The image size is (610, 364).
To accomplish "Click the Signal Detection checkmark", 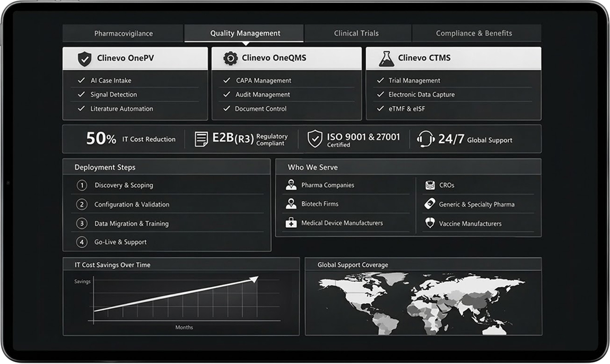I will click(81, 94).
